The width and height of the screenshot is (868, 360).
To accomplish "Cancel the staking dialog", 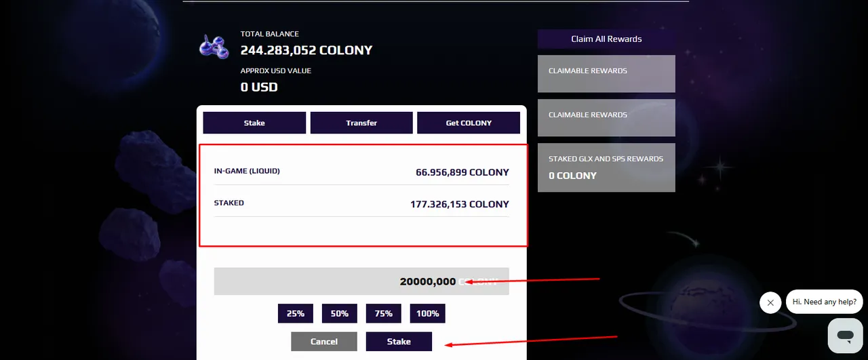I will pos(324,341).
